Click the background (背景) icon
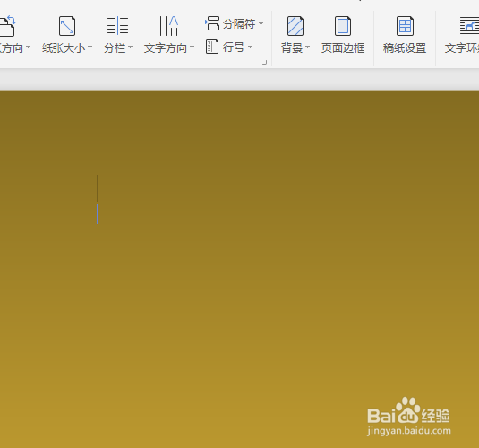The width and height of the screenshot is (479, 448). pyautogui.click(x=295, y=26)
